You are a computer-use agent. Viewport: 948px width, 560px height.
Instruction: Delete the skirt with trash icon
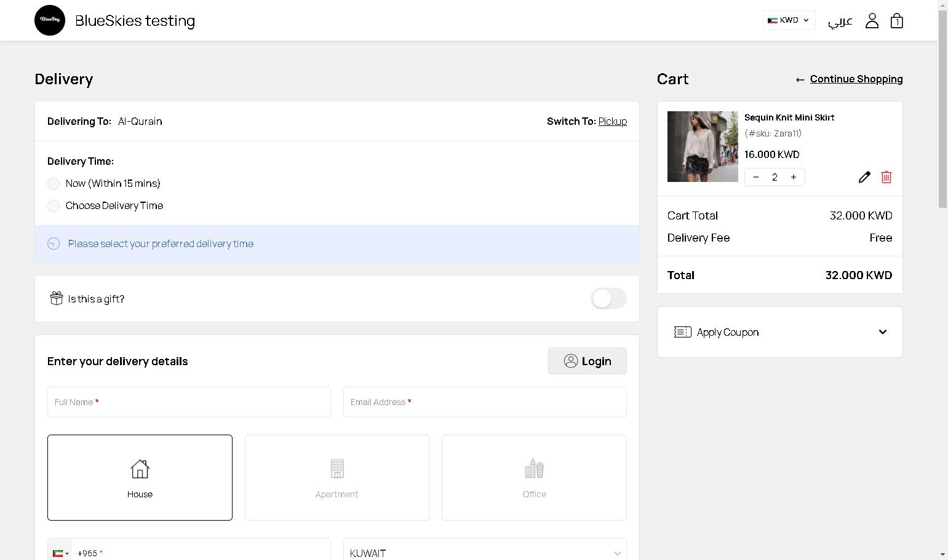pos(886,177)
